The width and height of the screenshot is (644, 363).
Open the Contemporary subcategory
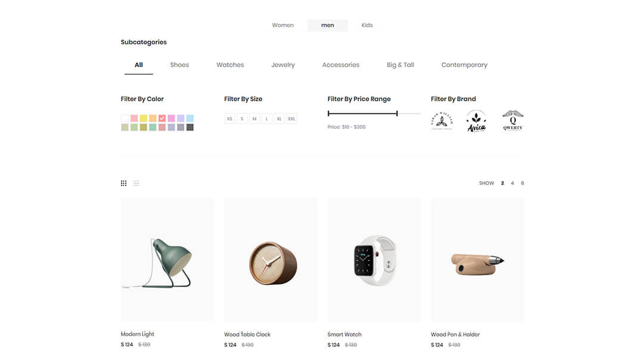tap(465, 65)
